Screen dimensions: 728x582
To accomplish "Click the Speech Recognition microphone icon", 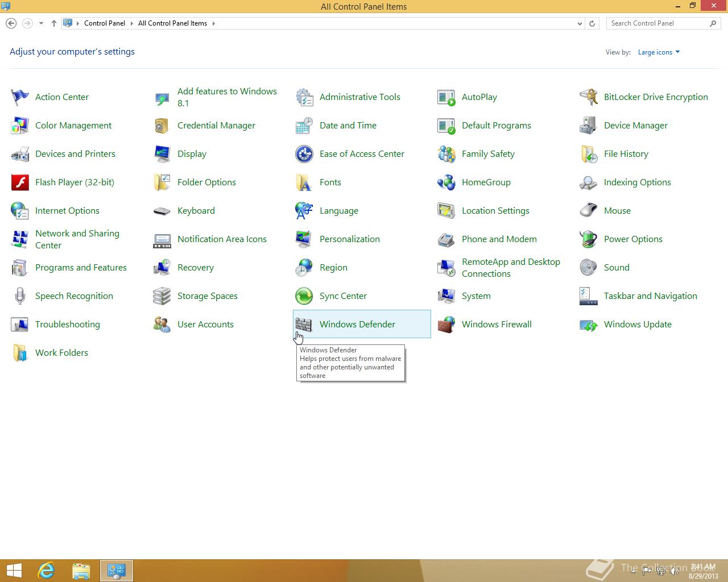I will point(20,296).
